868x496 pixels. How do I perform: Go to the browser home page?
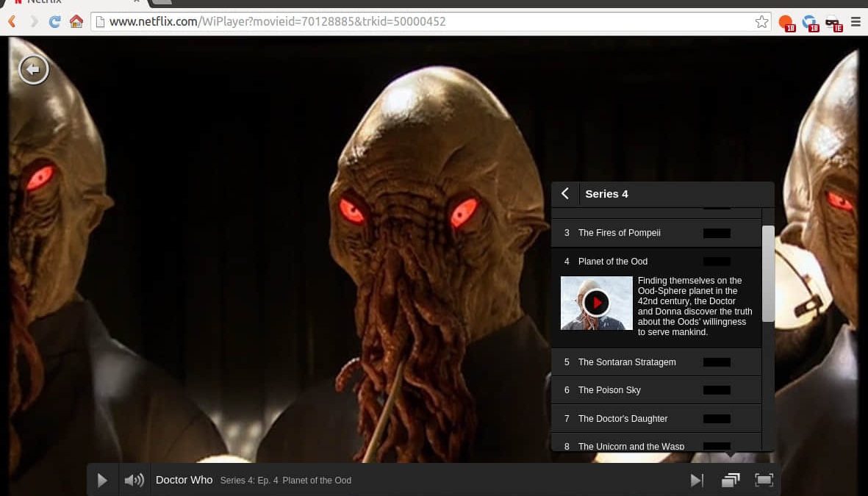[x=76, y=21]
